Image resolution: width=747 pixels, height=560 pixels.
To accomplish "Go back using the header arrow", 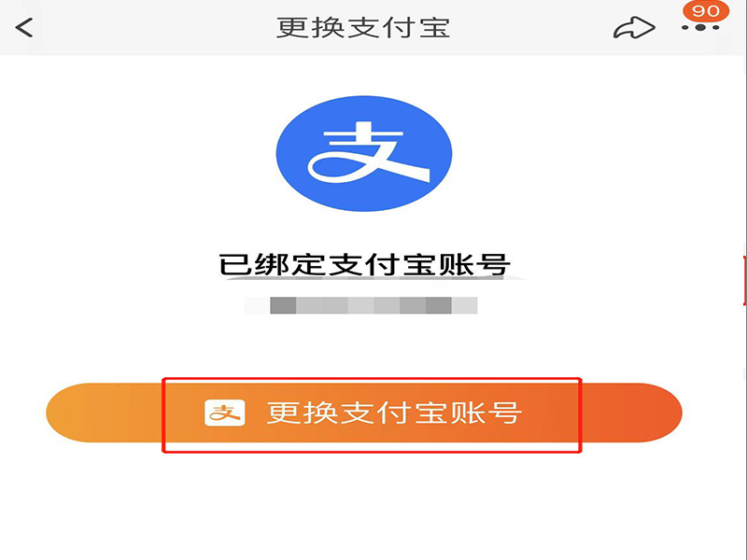I will (24, 28).
